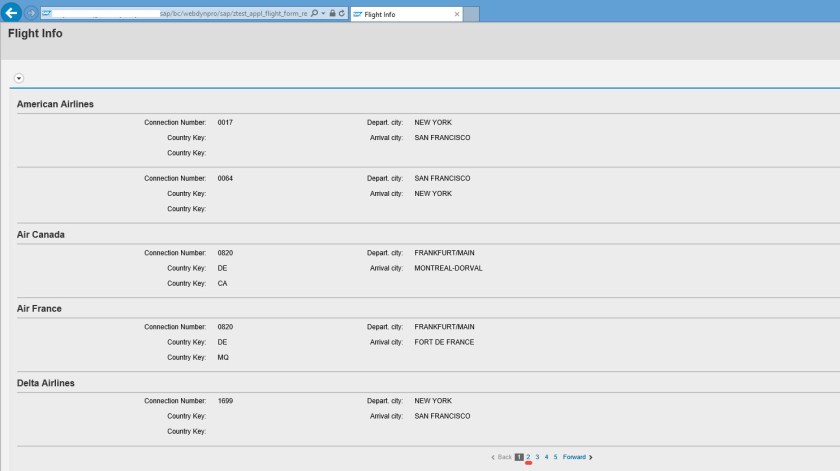The height and width of the screenshot is (471, 840).
Task: Click arrival city FORT DE FRANCE
Action: [x=444, y=342]
